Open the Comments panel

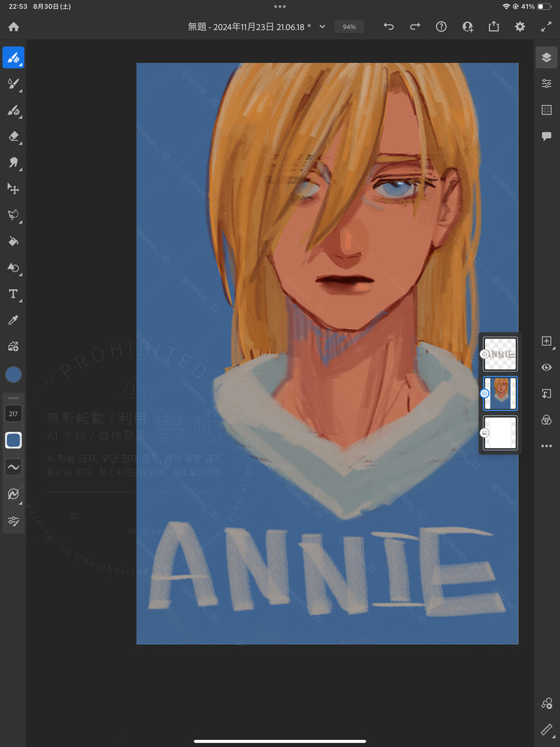[x=547, y=137]
